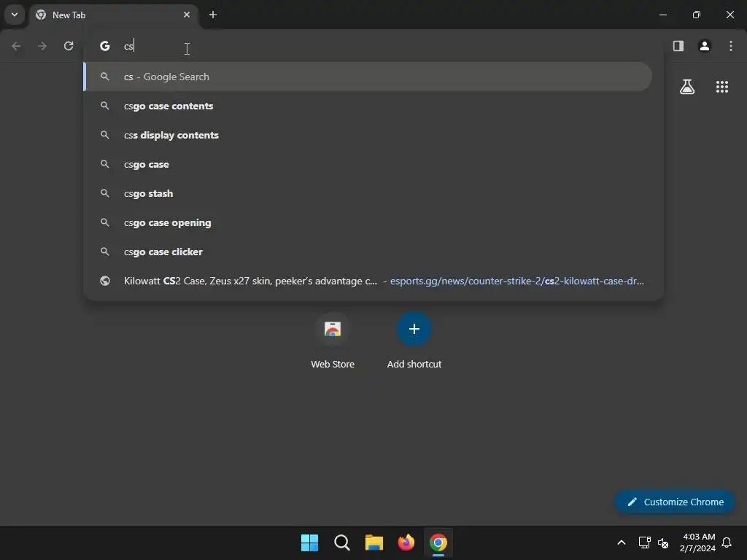Select the New Tab tab
Screen dimensions: 747x560
coord(113,15)
